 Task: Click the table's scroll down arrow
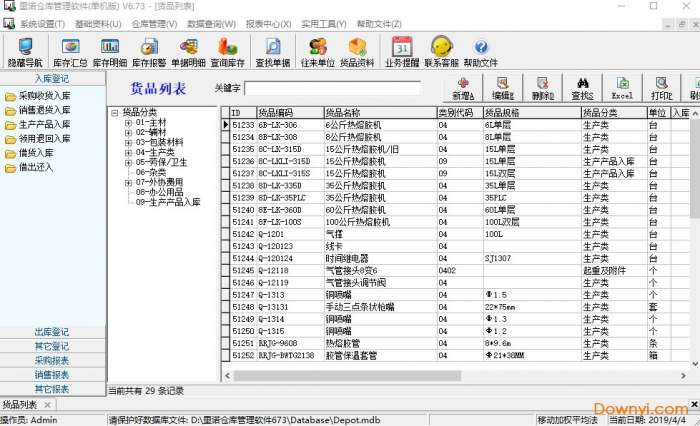(x=695, y=364)
